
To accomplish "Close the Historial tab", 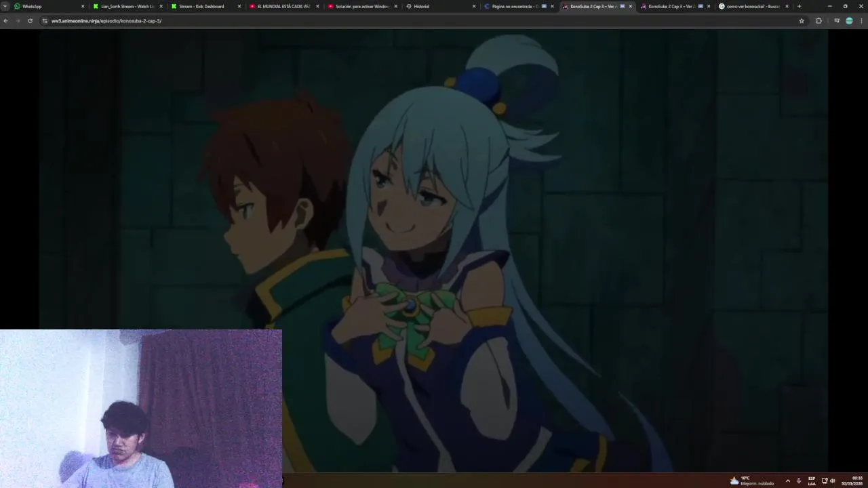I will tap(473, 6).
